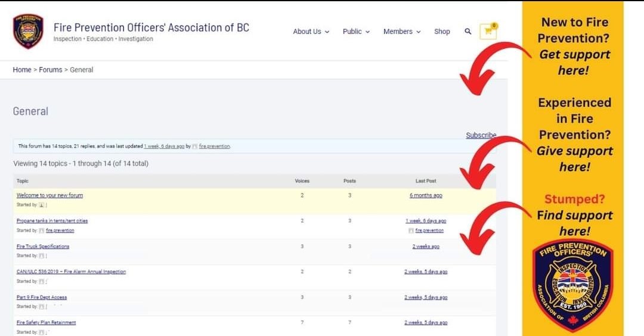Open topic Fire Safety Plan Retainment

pos(46,322)
